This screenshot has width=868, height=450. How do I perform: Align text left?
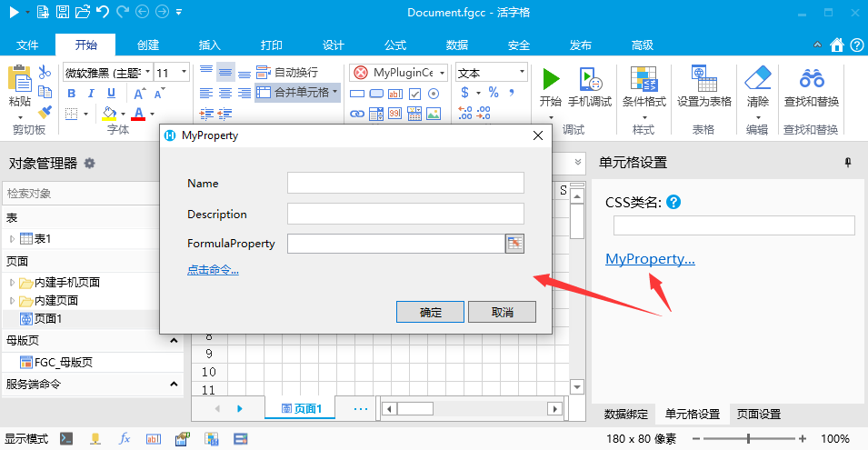[x=206, y=93]
